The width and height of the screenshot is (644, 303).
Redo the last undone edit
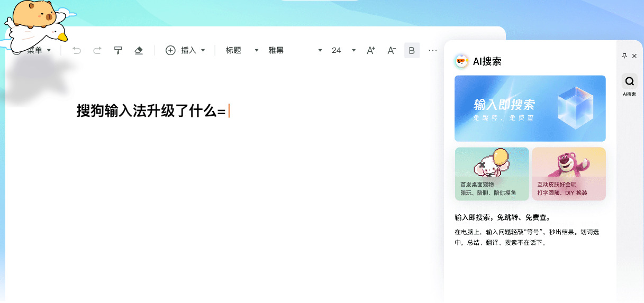tap(97, 50)
